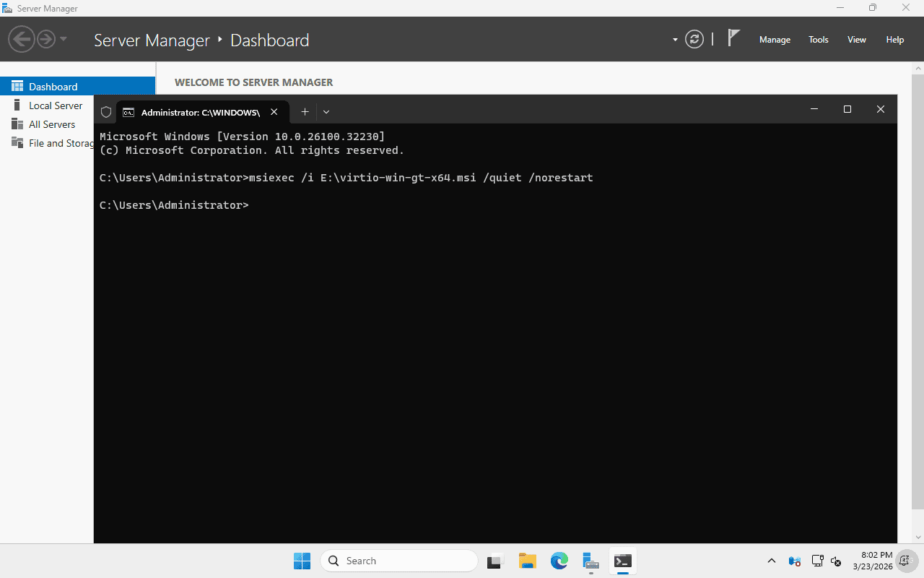Open the new tab dropdown in the terminal
The image size is (924, 578).
click(326, 112)
